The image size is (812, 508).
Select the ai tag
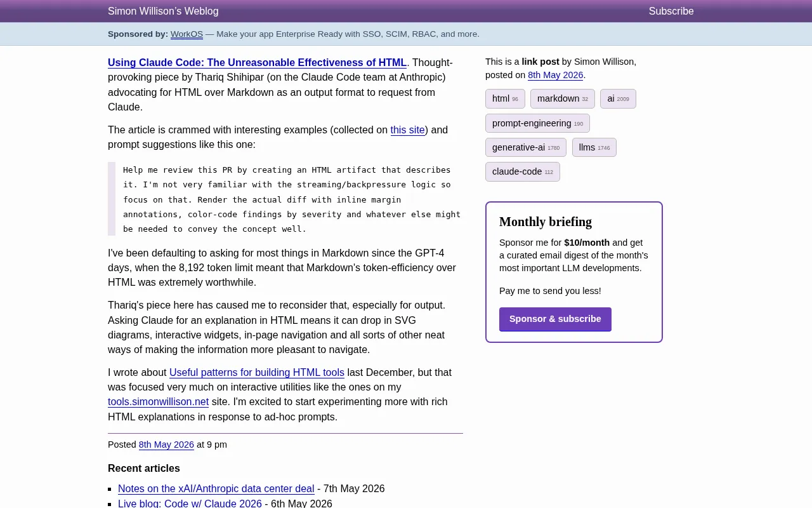tap(618, 98)
